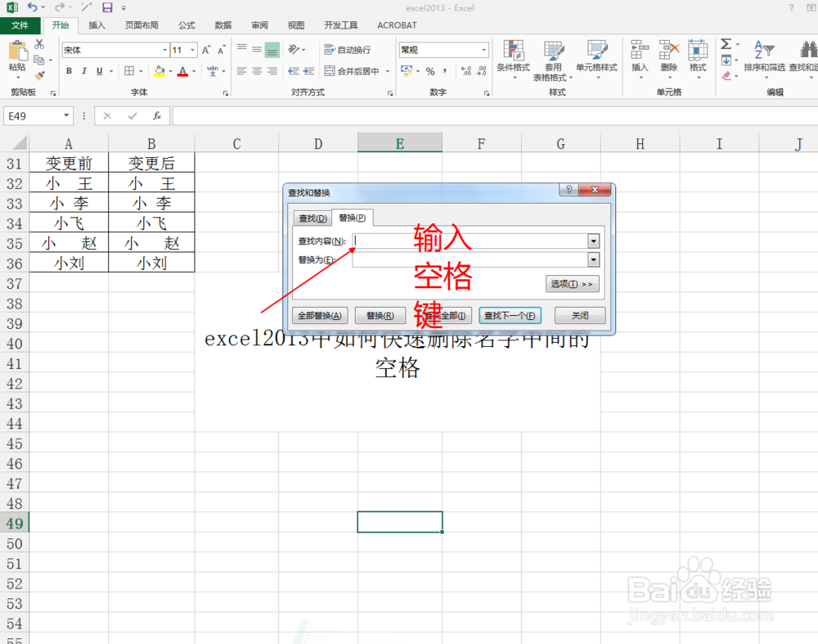Click the accounting number format icon
Viewport: 818px width, 644px height.
tap(407, 70)
